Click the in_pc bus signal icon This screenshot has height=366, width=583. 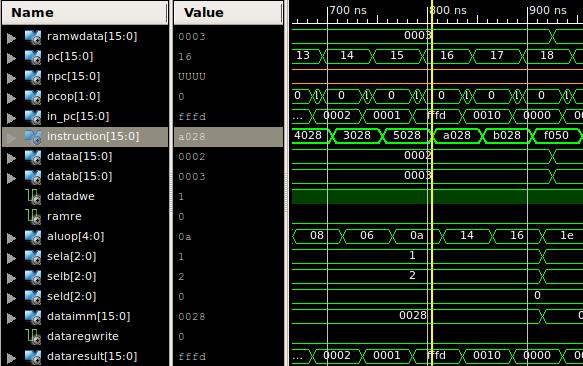33,118
